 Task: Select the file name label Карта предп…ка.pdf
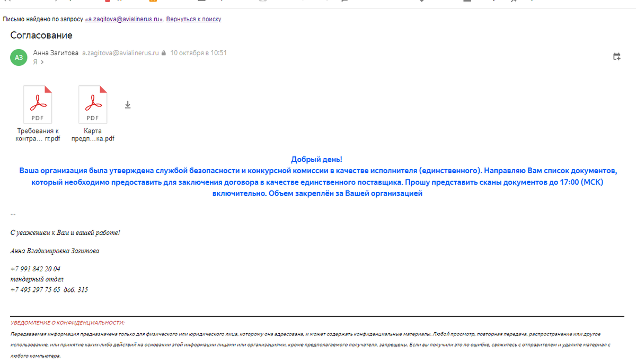coord(93,135)
